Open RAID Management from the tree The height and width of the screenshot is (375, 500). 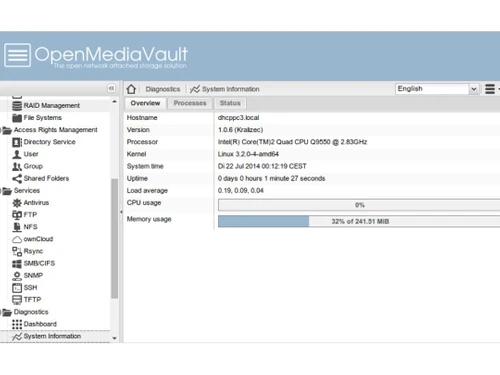point(52,106)
